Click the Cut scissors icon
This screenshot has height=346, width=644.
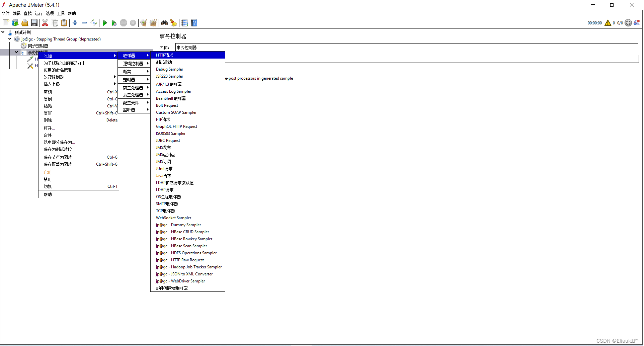point(45,23)
